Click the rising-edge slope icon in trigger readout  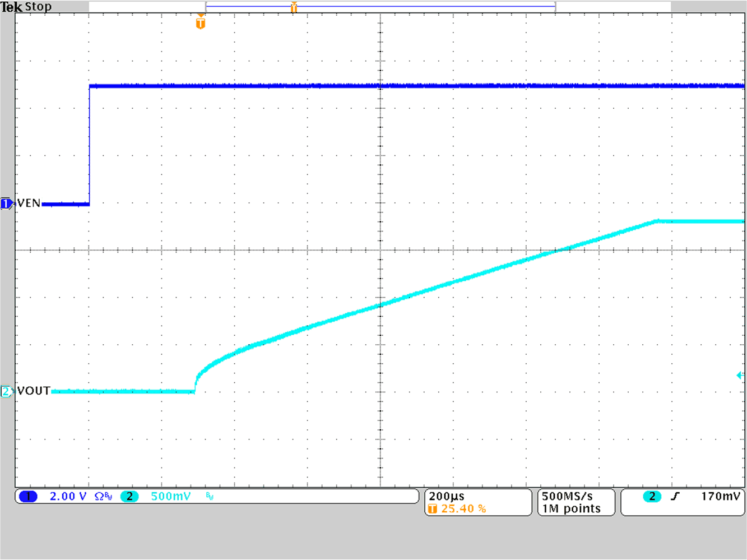[675, 496]
